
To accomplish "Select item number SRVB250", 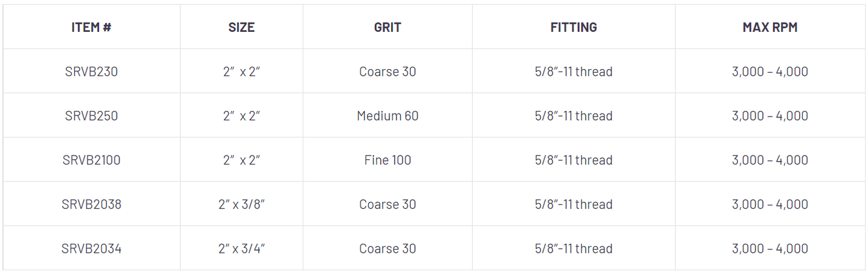I will point(91,116).
